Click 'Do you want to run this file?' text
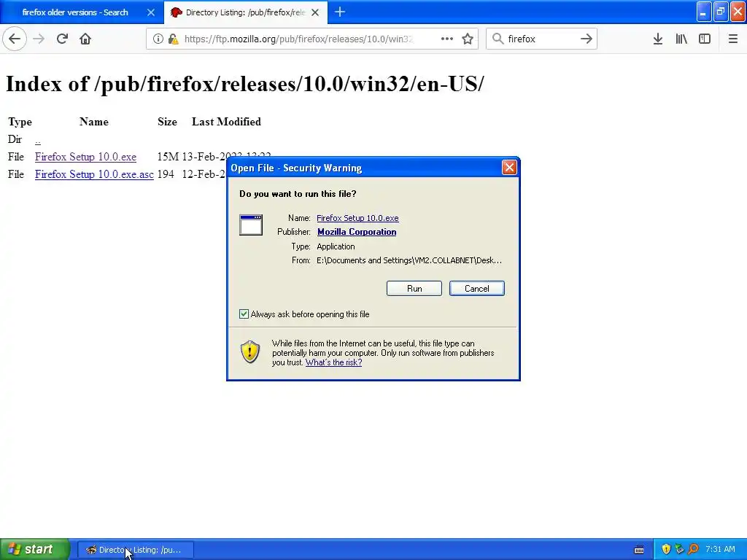 298,194
